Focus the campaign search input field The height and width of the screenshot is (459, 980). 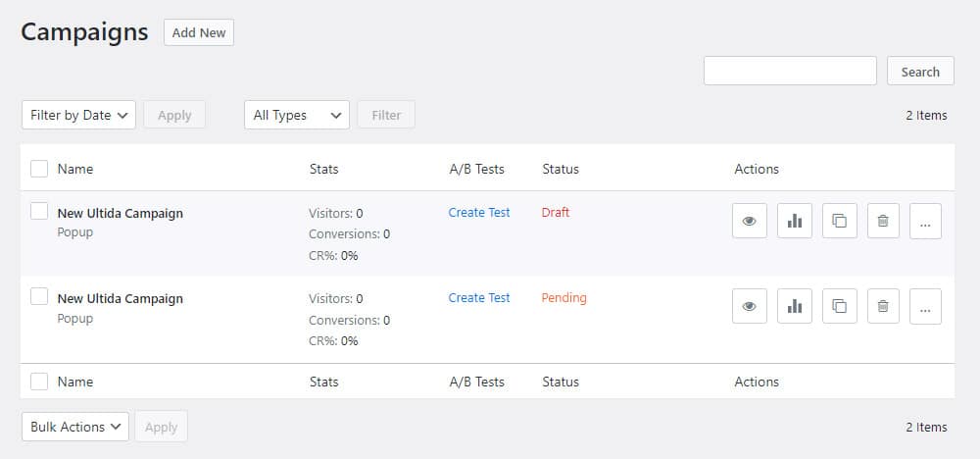(790, 71)
